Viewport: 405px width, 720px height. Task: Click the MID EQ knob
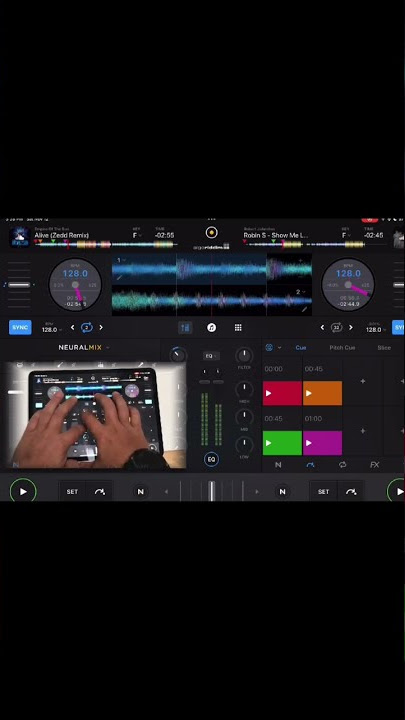pyautogui.click(x=244, y=417)
